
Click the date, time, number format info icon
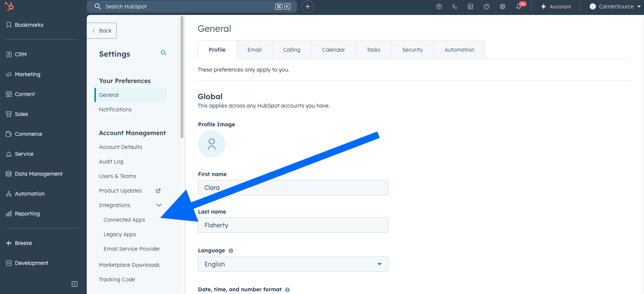tap(287, 290)
